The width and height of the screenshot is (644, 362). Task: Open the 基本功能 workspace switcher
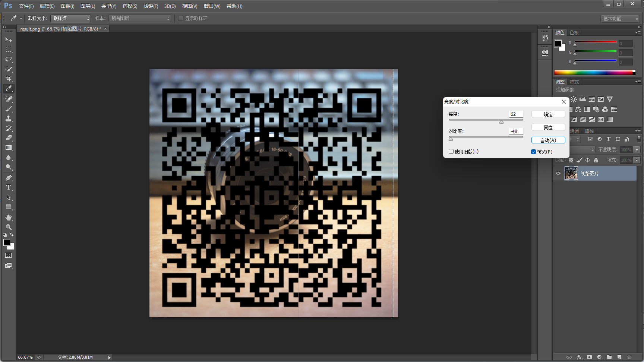click(620, 19)
